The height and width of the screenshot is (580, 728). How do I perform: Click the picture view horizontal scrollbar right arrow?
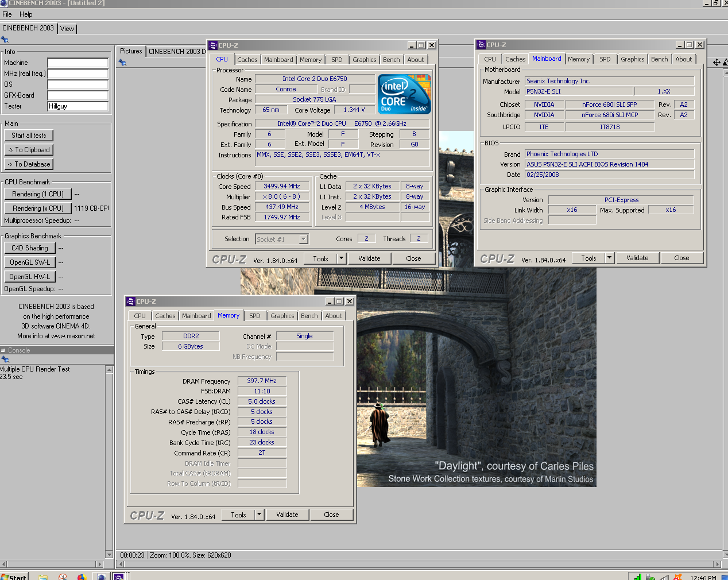[x=717, y=564]
